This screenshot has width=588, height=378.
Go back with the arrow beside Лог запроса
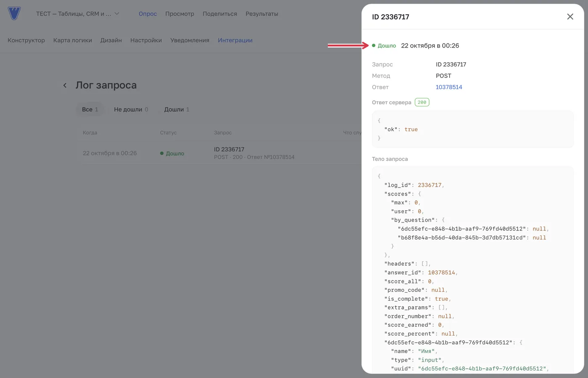click(65, 85)
